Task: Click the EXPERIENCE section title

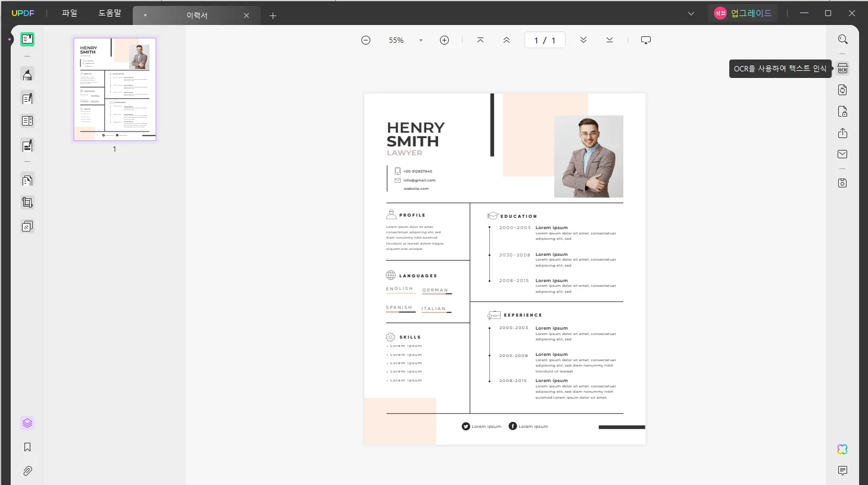Action: click(x=523, y=315)
